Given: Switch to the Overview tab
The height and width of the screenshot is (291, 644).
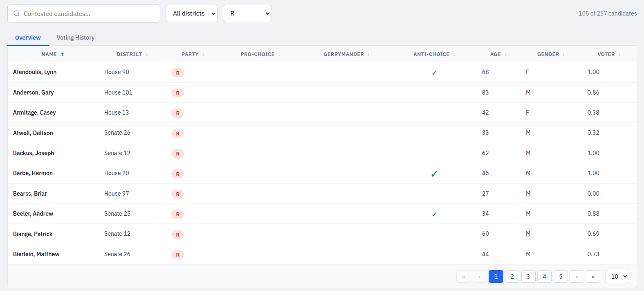Looking at the screenshot, I should 28,38.
